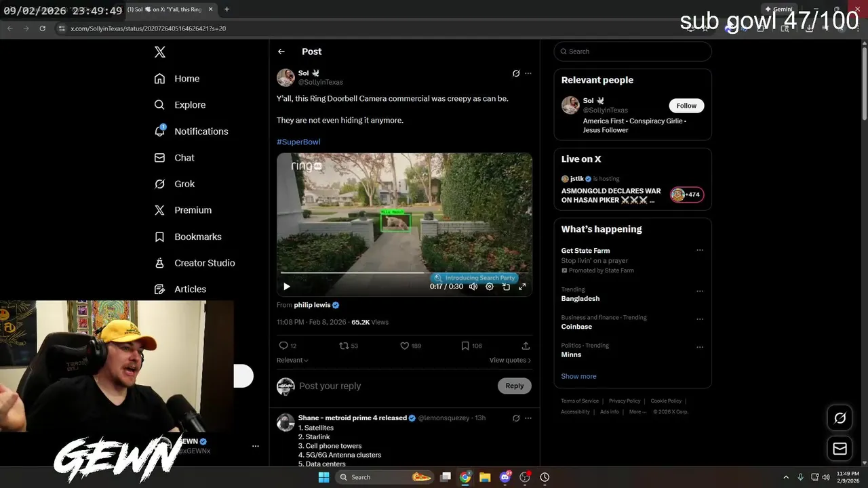Open video settings gear
Screen dimensions: 868x488
click(490, 287)
